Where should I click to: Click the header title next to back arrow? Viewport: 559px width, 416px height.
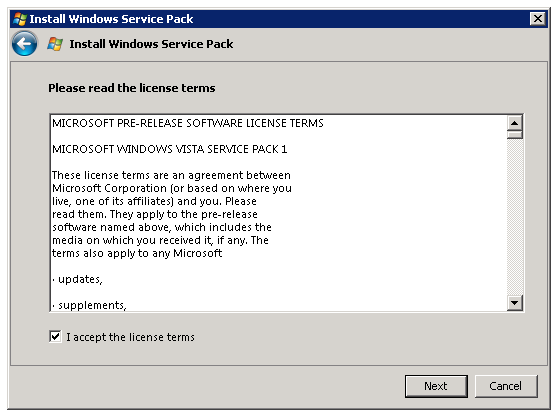[151, 44]
